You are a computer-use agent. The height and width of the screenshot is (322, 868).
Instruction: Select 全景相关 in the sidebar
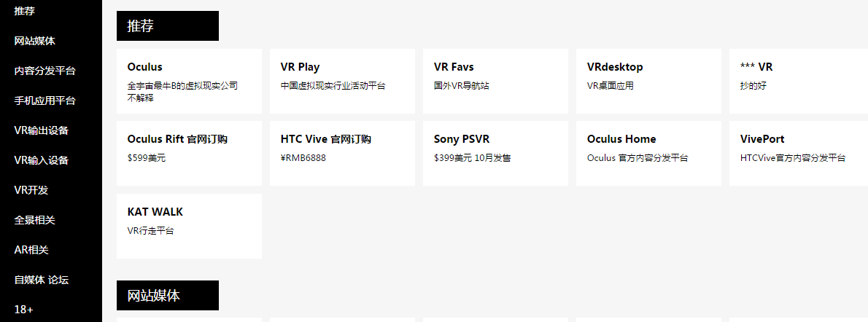tap(34, 220)
